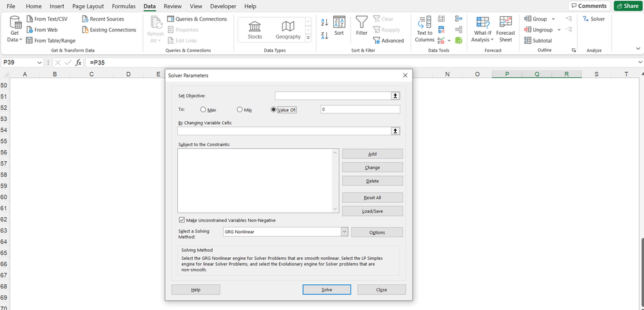Click the Change constraint button
The height and width of the screenshot is (310, 644).
372,168
